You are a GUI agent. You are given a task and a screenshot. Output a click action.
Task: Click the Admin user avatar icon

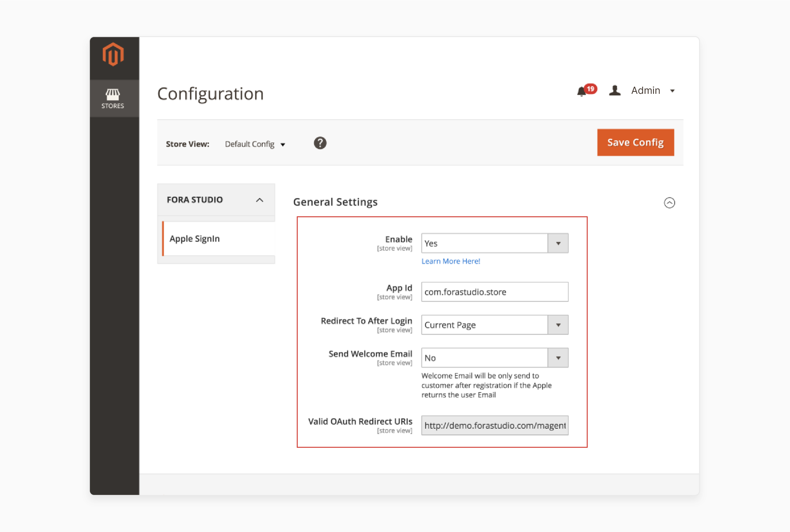(615, 91)
